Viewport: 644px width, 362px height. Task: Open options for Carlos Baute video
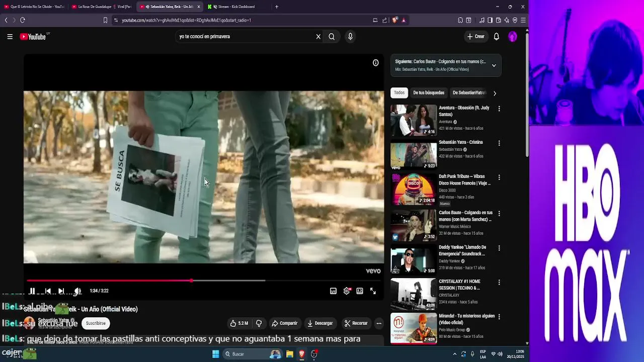tap(499, 213)
